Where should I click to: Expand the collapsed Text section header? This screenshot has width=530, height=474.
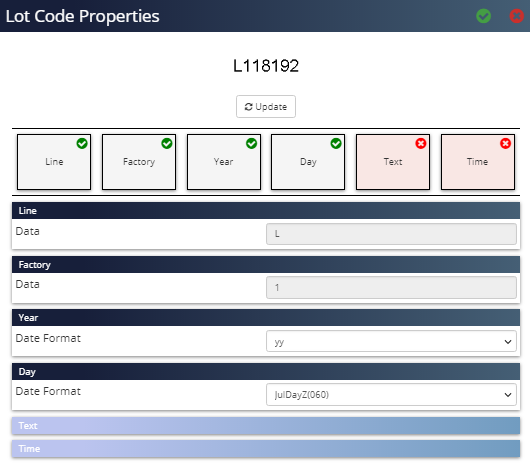coord(266,425)
